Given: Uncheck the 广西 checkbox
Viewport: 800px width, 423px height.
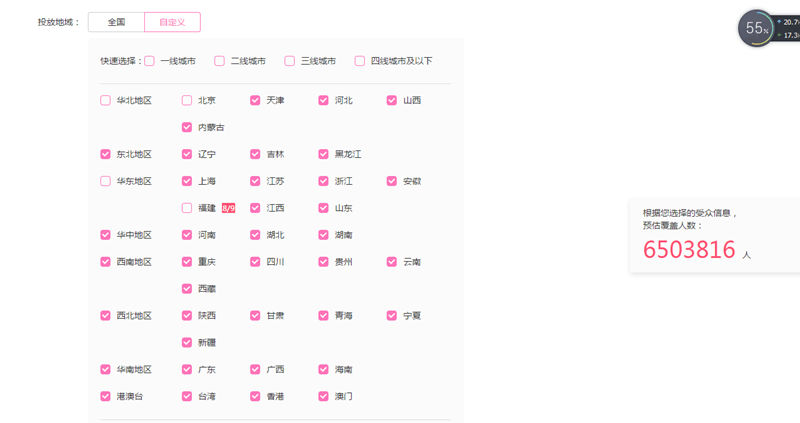Looking at the screenshot, I should (255, 369).
